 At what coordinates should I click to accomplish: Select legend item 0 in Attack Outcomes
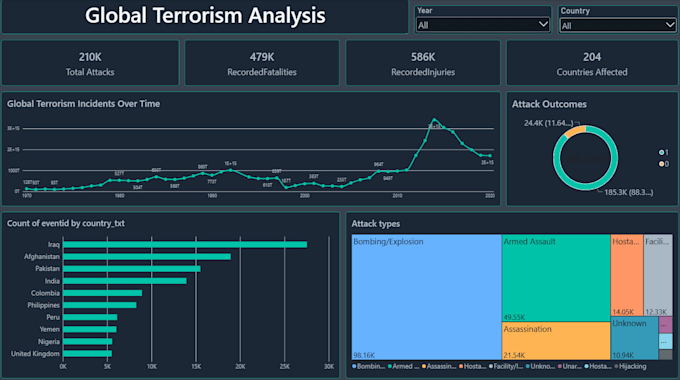click(x=664, y=164)
